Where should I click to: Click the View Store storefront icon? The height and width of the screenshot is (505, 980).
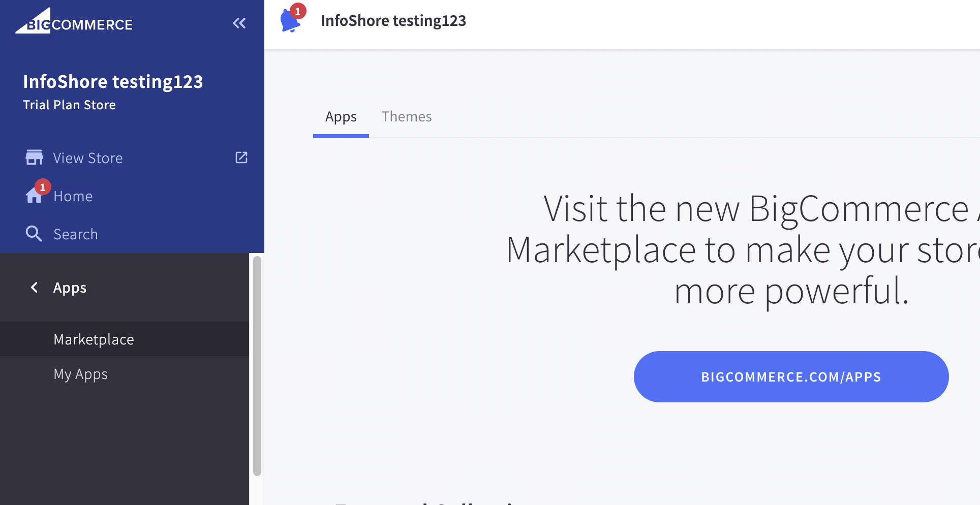34,158
